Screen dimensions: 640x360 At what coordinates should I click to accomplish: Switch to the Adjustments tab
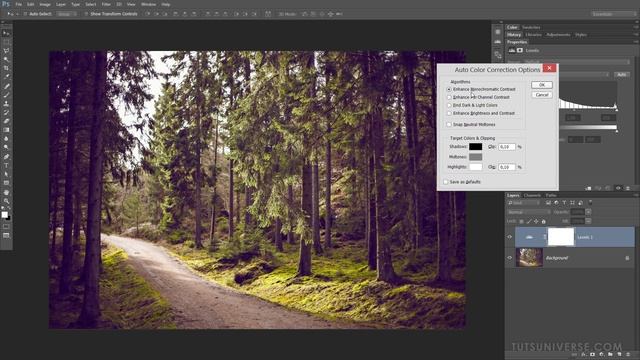point(558,35)
